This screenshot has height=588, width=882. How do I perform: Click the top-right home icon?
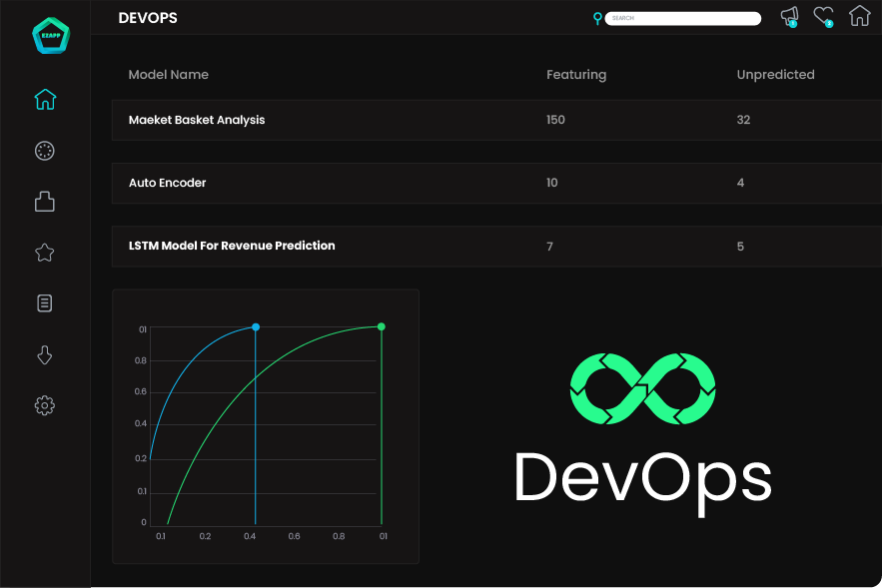pos(859,16)
